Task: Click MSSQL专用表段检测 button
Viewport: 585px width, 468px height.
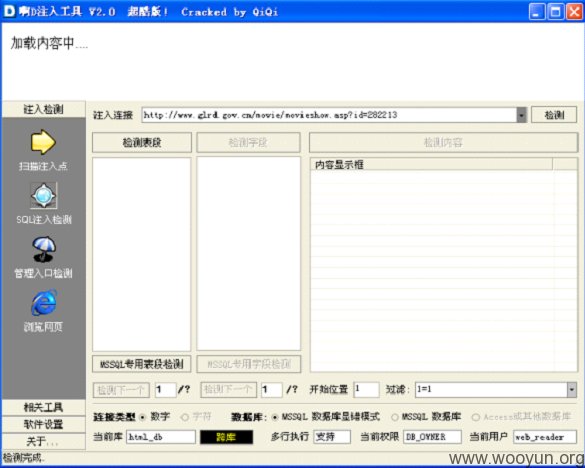Action: 142,364
